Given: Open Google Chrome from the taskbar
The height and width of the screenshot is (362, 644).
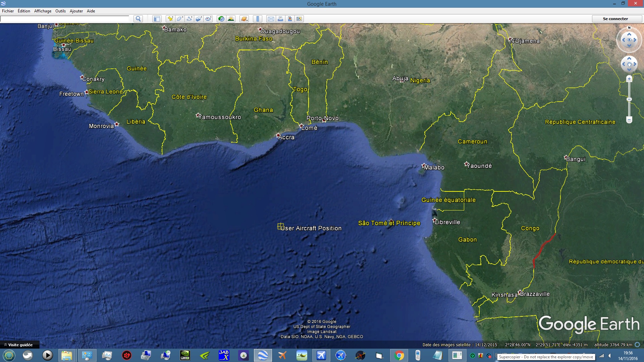Looking at the screenshot, I should coord(399,355).
